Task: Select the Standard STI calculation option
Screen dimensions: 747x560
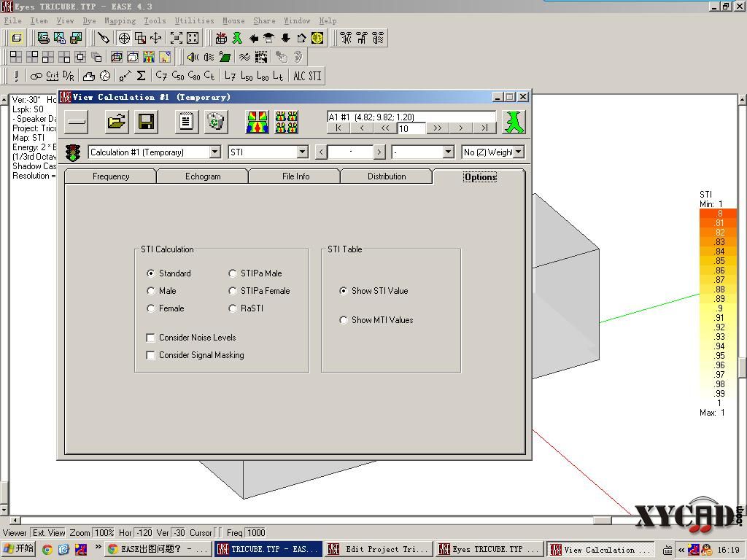Action: 169,273
